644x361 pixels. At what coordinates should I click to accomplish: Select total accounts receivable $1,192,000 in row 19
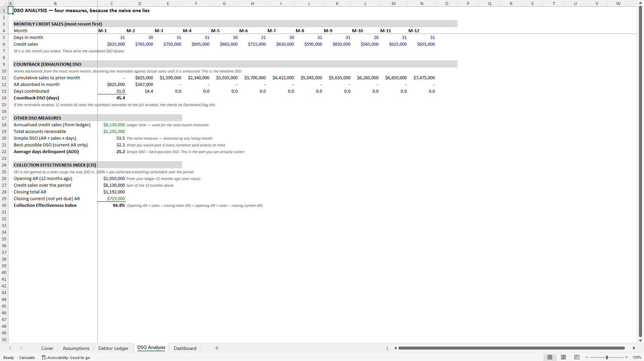point(111,131)
